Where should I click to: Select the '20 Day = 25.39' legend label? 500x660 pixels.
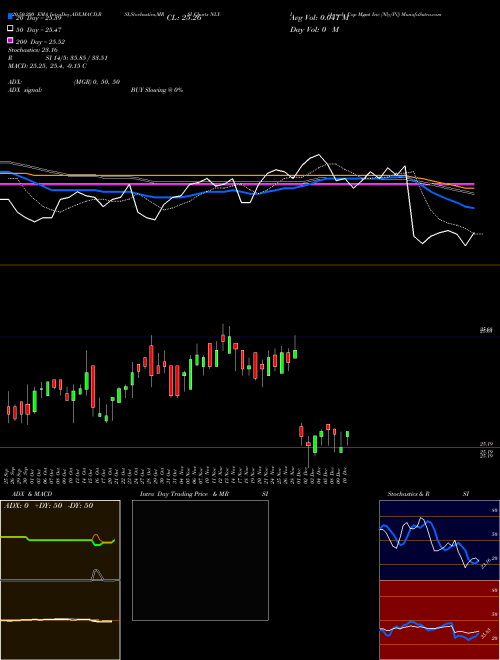39,18
